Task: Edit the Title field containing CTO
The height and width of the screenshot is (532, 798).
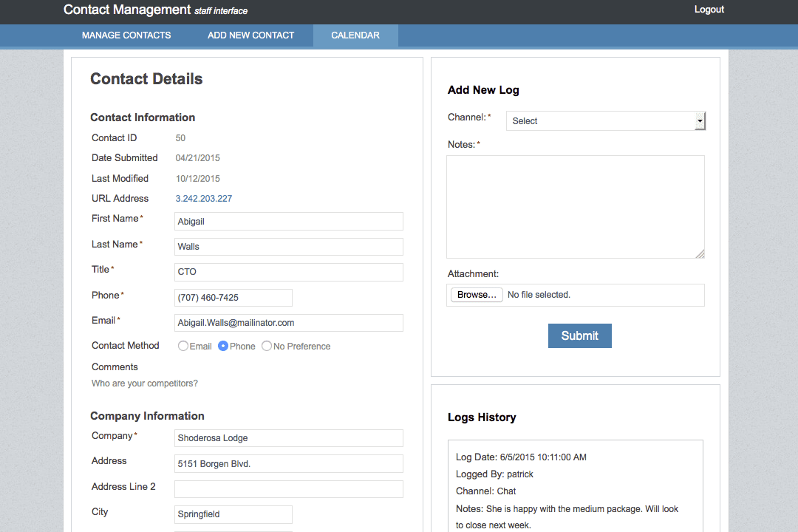Action: (289, 272)
